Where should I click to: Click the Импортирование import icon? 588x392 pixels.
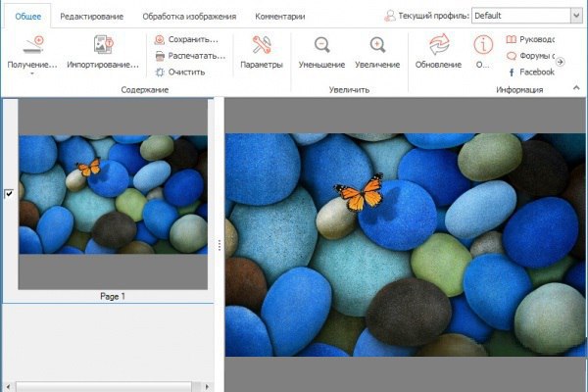(x=103, y=45)
